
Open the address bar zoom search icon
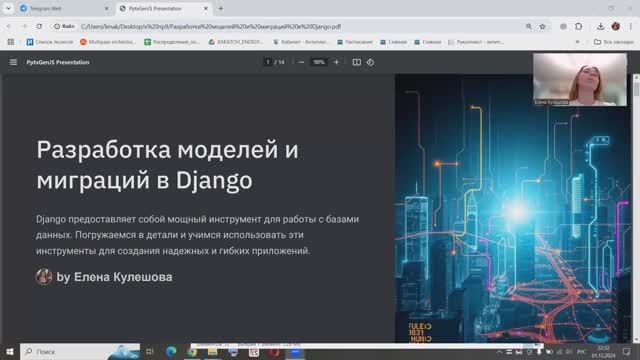[x=529, y=27]
